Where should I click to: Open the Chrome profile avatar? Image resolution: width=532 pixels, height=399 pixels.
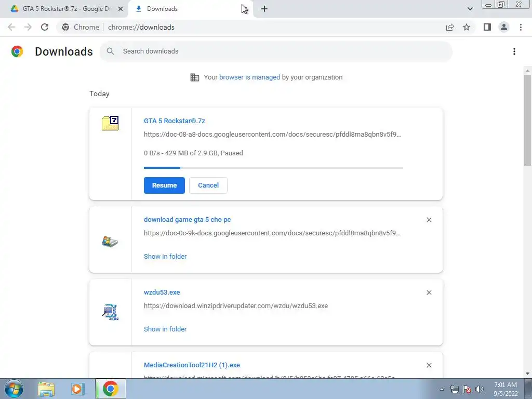tap(504, 27)
